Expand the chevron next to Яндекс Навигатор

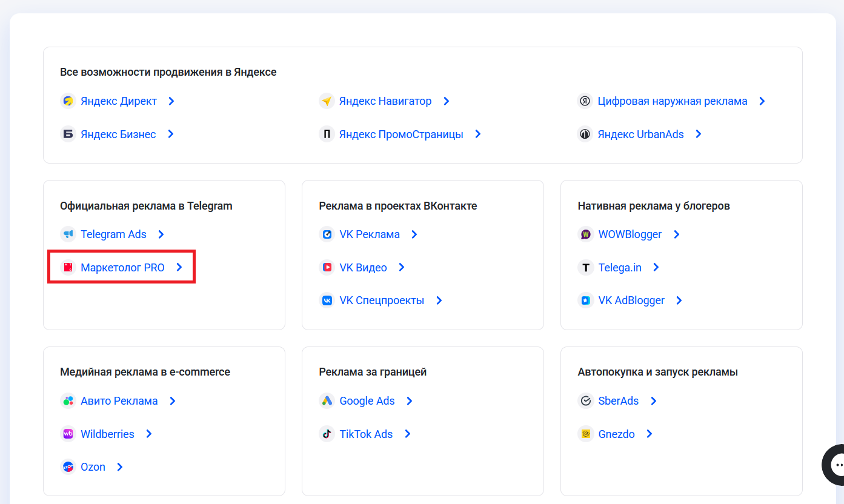click(446, 101)
